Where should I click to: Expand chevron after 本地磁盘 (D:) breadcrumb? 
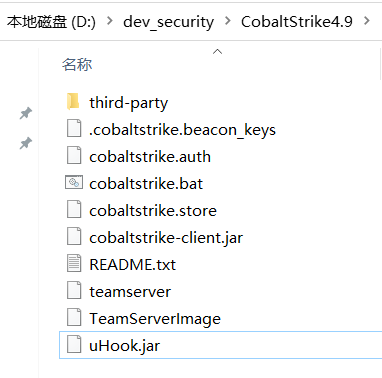pos(109,21)
